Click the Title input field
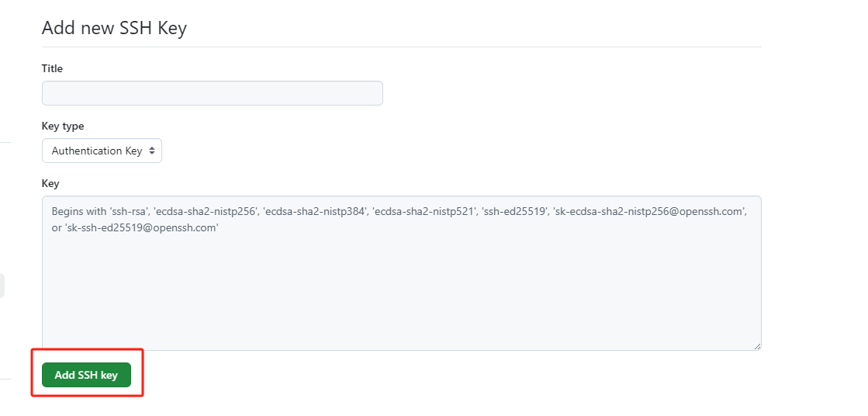The width and height of the screenshot is (868, 416). tap(212, 93)
